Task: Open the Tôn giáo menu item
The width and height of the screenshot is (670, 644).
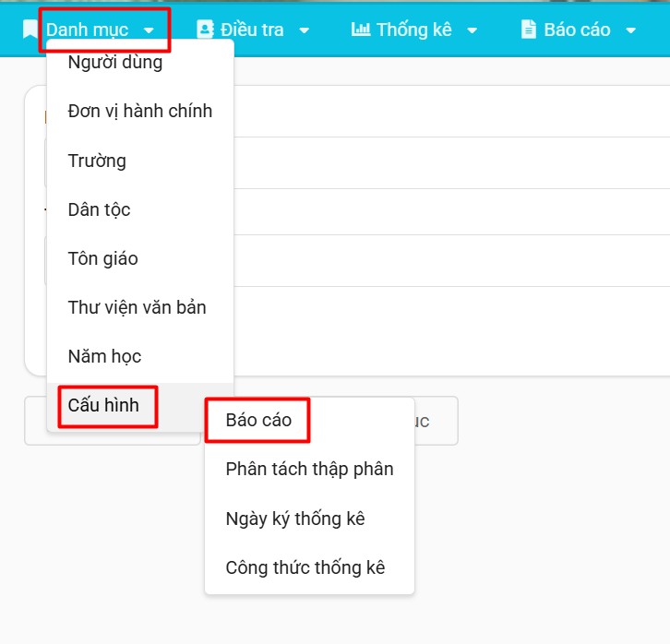Action: coord(102,258)
